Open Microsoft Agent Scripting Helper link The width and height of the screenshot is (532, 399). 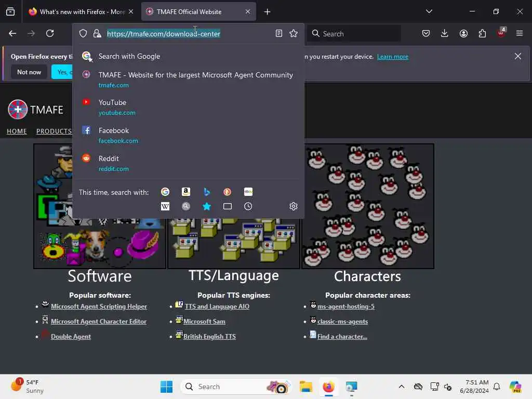(x=99, y=307)
